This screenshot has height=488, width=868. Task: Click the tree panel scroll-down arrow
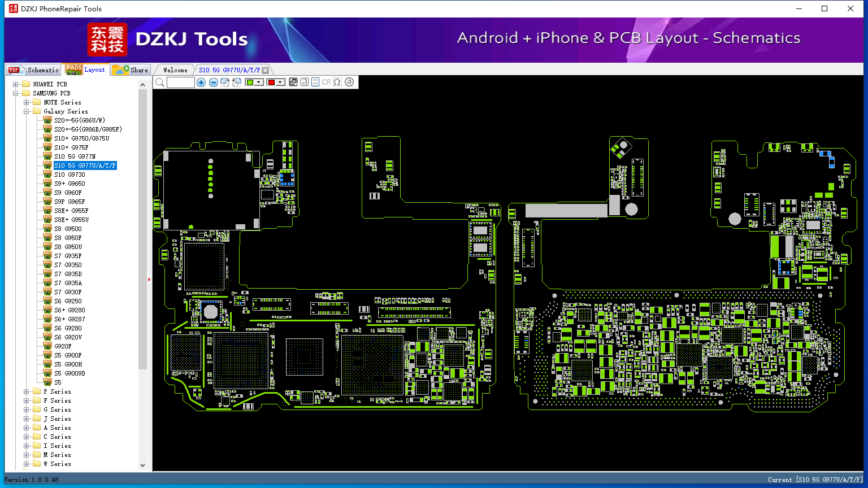[142, 465]
